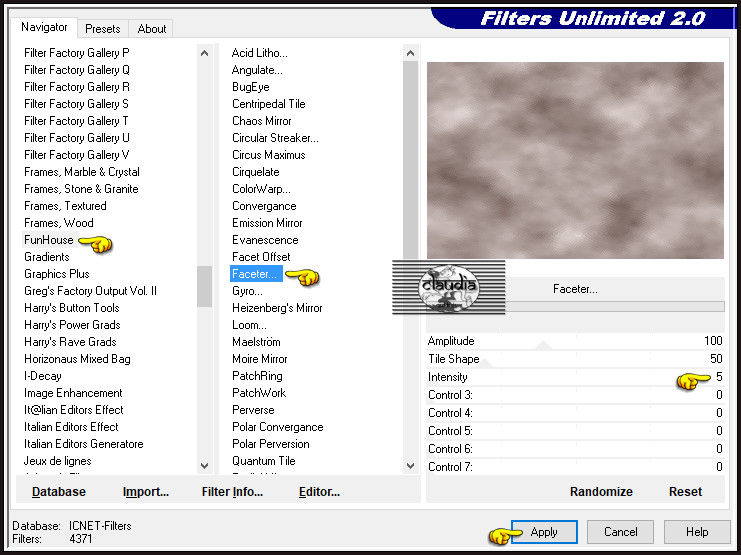This screenshot has width=741, height=555.
Task: Select Filter Factory Gallery Q
Action: pyautogui.click(x=77, y=69)
